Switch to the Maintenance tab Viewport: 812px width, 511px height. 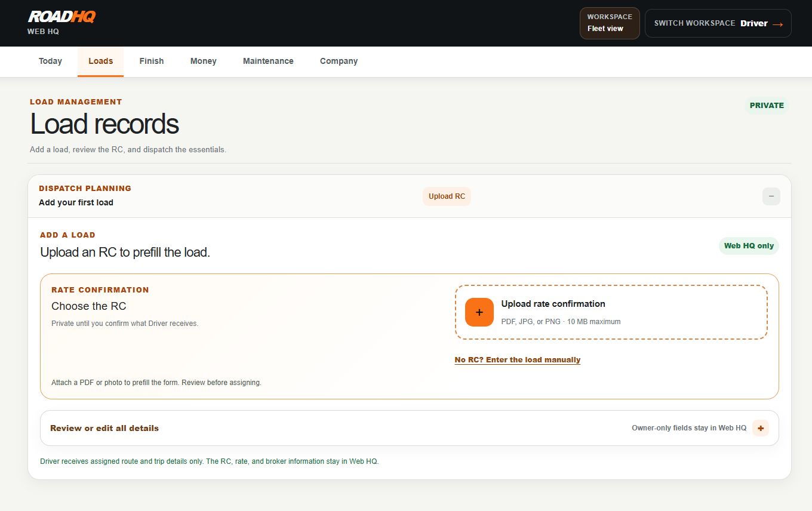click(268, 61)
